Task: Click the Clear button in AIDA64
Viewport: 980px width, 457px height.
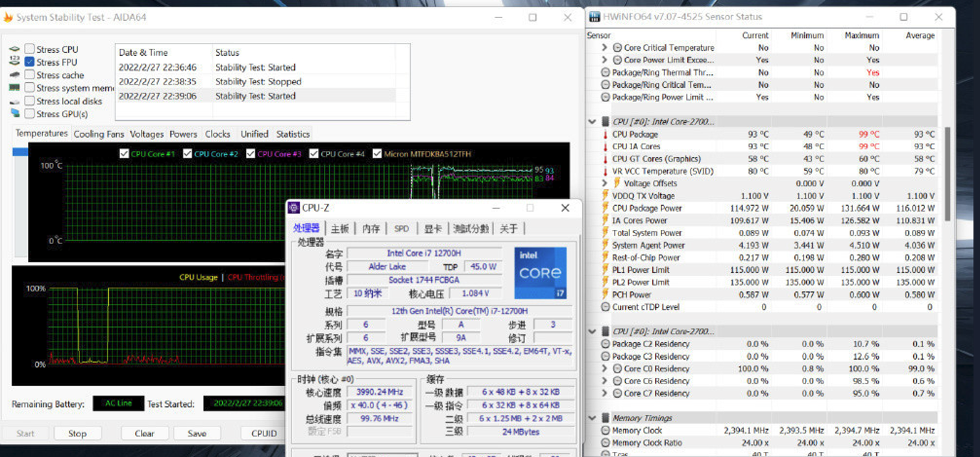Action: (144, 434)
